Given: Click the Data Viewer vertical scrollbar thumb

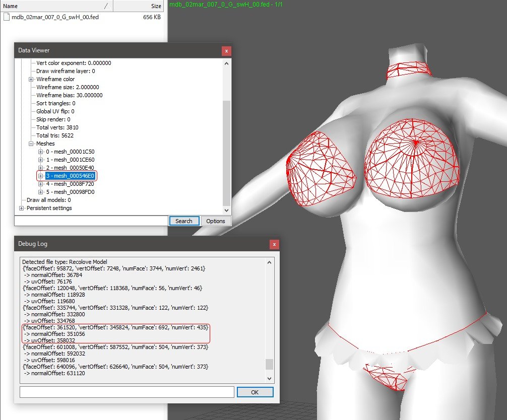Looking at the screenshot, I should 227,153.
